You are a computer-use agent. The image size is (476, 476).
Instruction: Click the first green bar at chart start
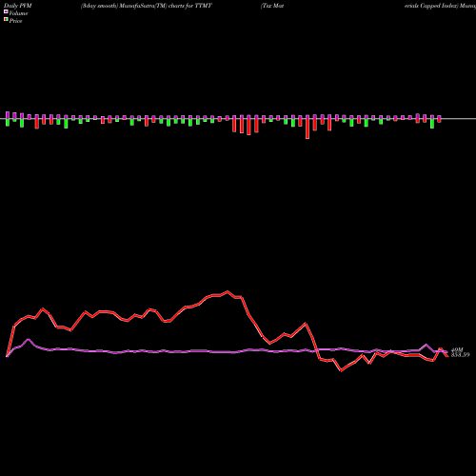[x=8, y=122]
